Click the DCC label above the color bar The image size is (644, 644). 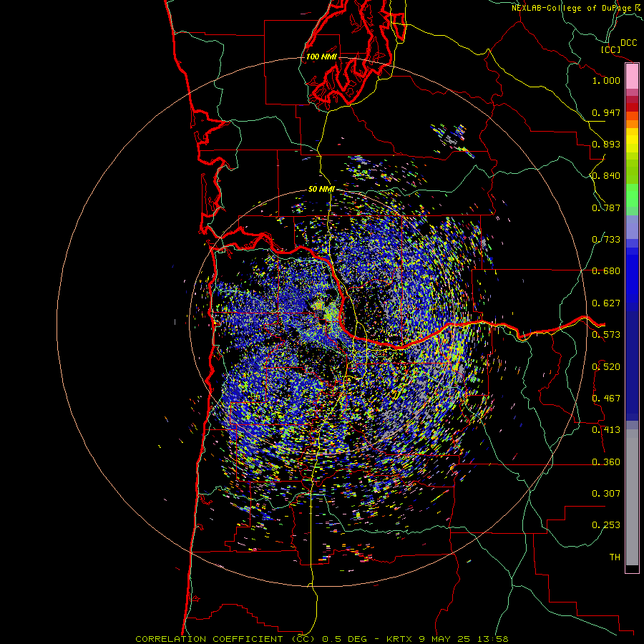(628, 43)
